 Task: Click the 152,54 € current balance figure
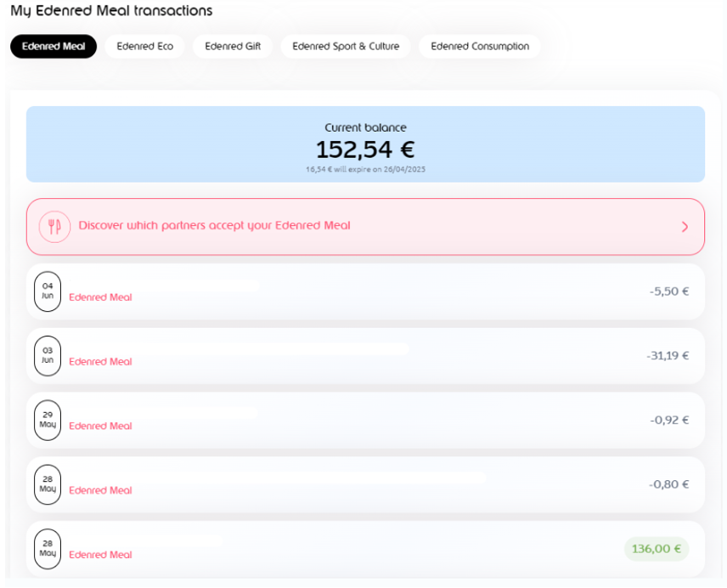pos(365,150)
